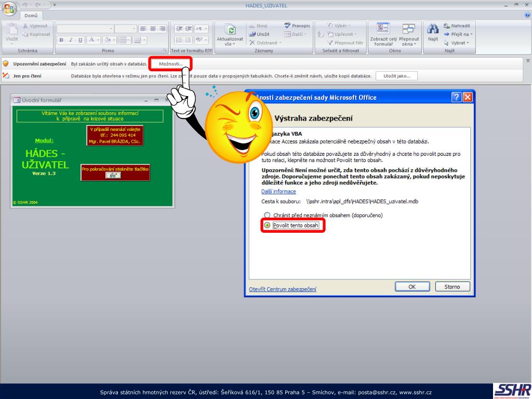The height and width of the screenshot is (399, 532).
Task: Align text right in Písmo group
Action: pos(163,29)
